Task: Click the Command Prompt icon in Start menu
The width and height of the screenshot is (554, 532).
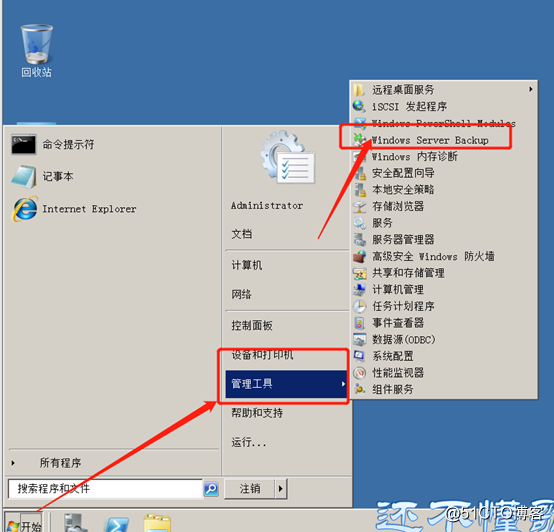Action: 23,144
